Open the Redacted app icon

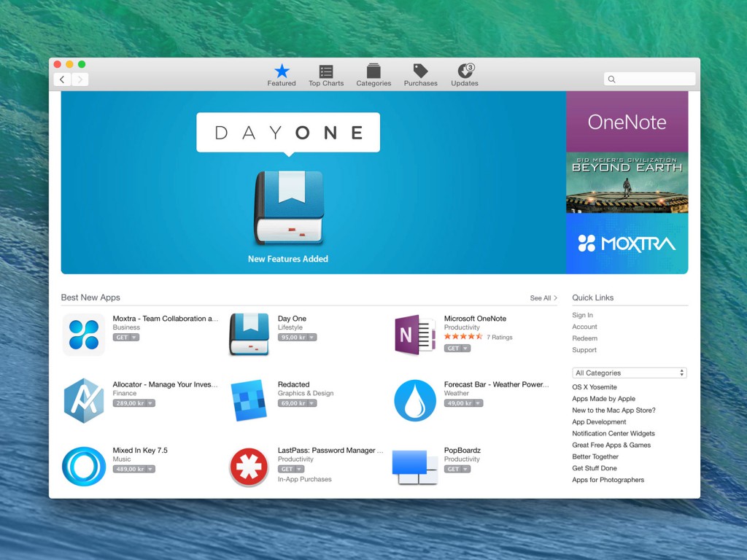point(249,400)
